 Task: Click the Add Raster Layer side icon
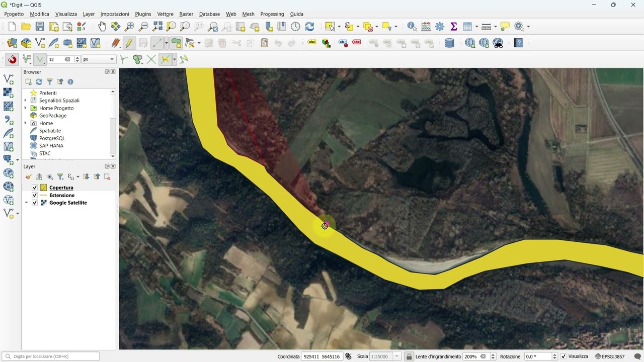click(9, 93)
